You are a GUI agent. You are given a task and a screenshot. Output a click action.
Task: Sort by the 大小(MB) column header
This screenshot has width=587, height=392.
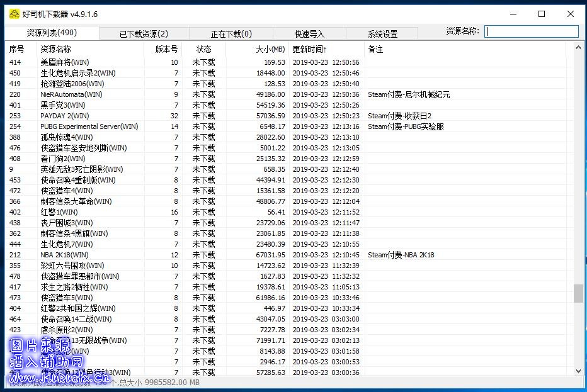258,49
